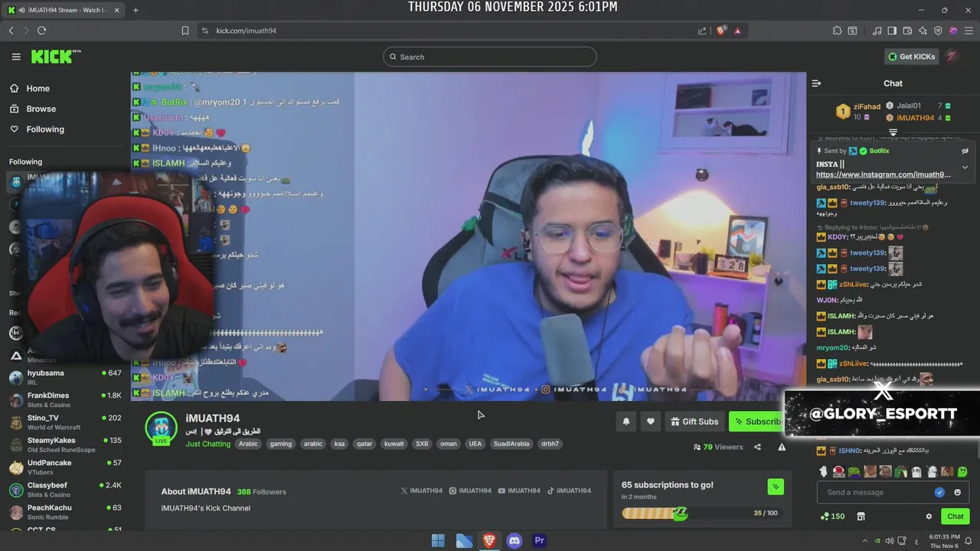Click the subscription goal progress bar
Image resolution: width=980 pixels, height=551 pixels.
(700, 514)
